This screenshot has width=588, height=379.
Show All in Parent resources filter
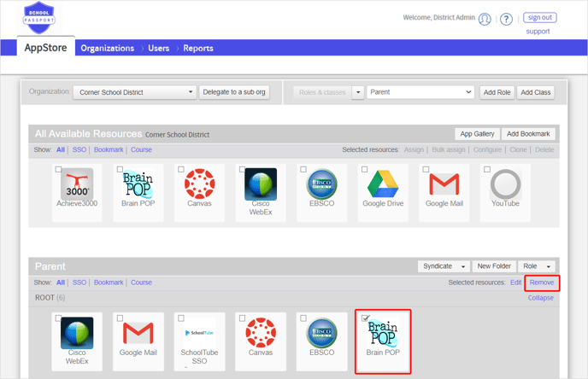click(61, 283)
